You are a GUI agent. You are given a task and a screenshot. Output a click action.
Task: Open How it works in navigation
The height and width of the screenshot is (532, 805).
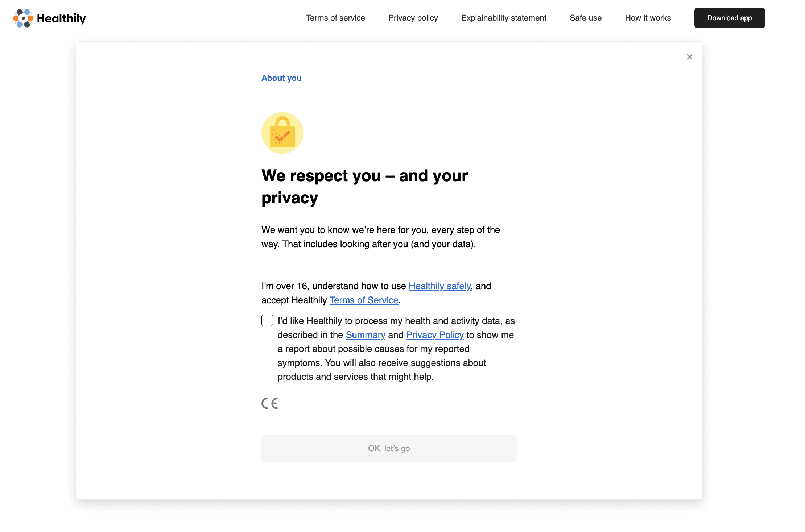click(x=648, y=18)
